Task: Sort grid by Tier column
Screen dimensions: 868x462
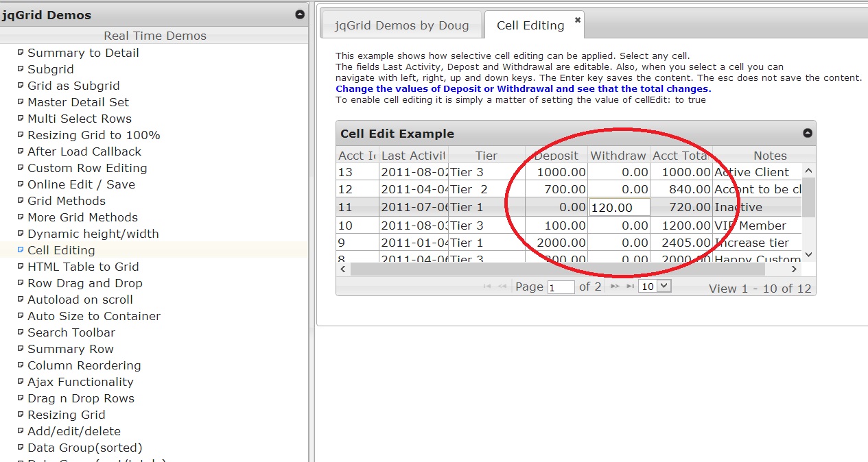Action: coord(486,156)
